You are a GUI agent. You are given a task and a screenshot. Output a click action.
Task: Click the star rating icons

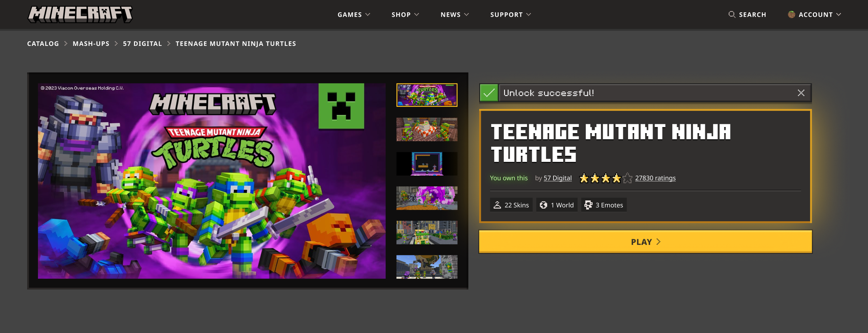(606, 178)
